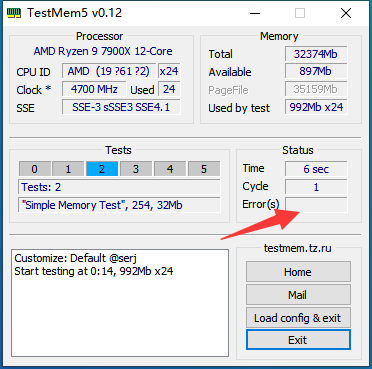This screenshot has width=372, height=369.
Task: Click the 'CPU ID' label
Action: click(33, 72)
